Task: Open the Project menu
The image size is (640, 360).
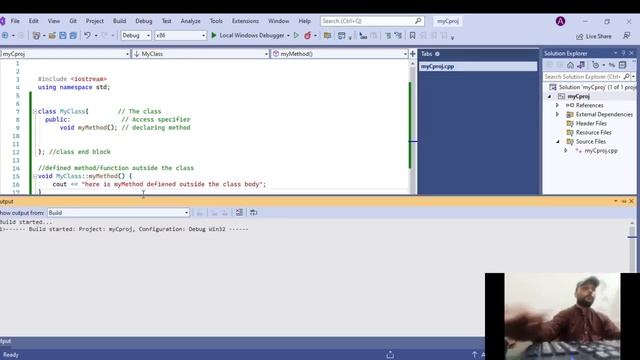Action: pos(95,21)
